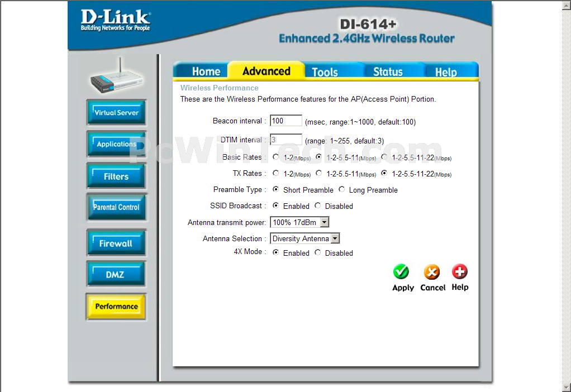The width and height of the screenshot is (571, 392).
Task: Click the DI-614+ model title
Action: coord(368,24)
